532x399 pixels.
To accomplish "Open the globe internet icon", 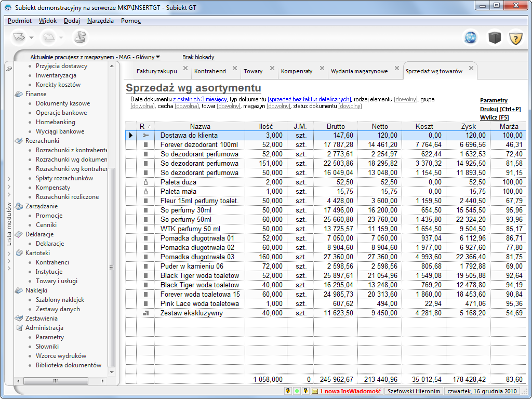I will click(471, 38).
